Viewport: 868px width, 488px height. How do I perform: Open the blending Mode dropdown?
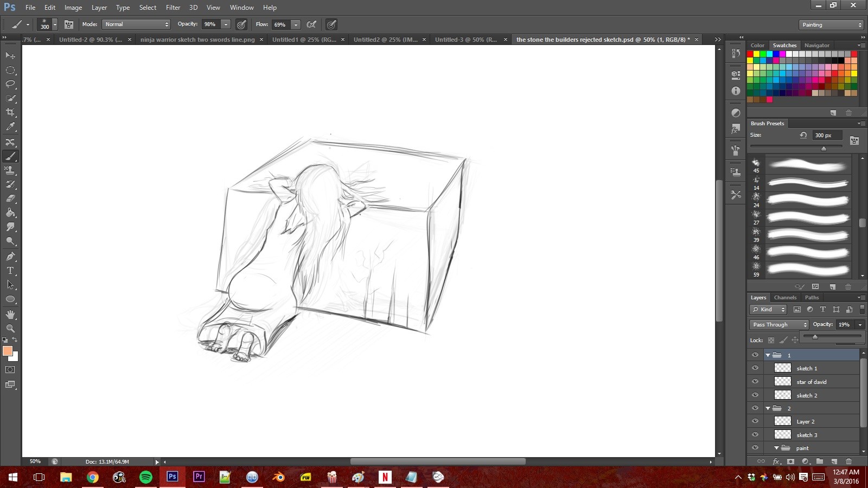[136, 24]
